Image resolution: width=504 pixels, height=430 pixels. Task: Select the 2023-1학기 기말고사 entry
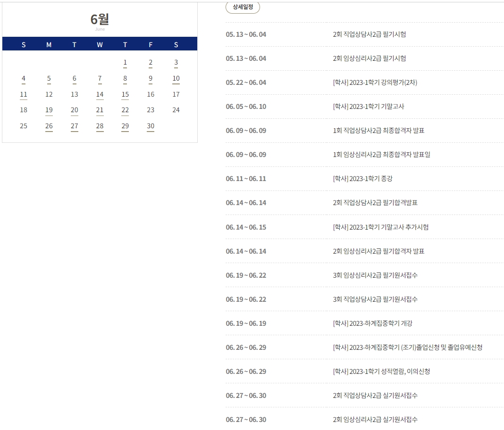368,107
